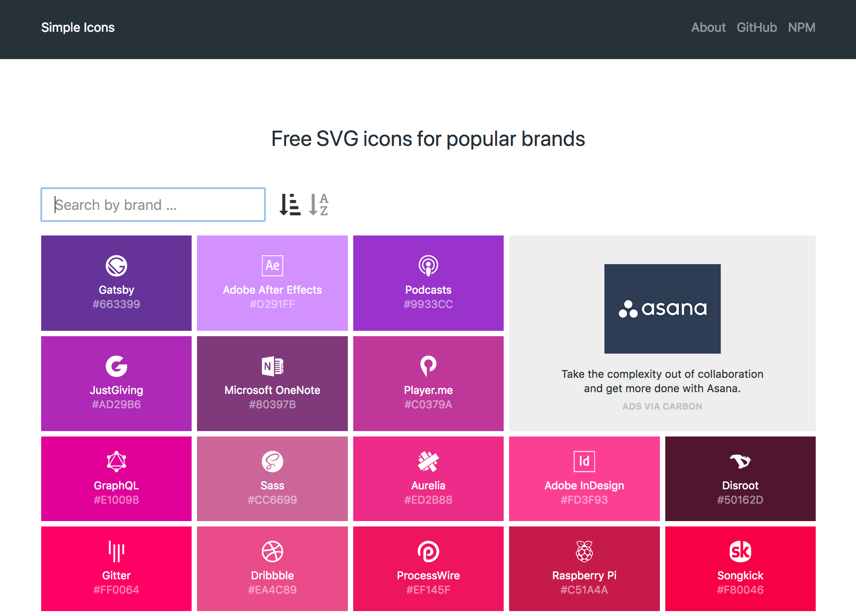Image resolution: width=856 pixels, height=616 pixels.
Task: Click the Aurelia hex #ED2B88
Action: 428,500
